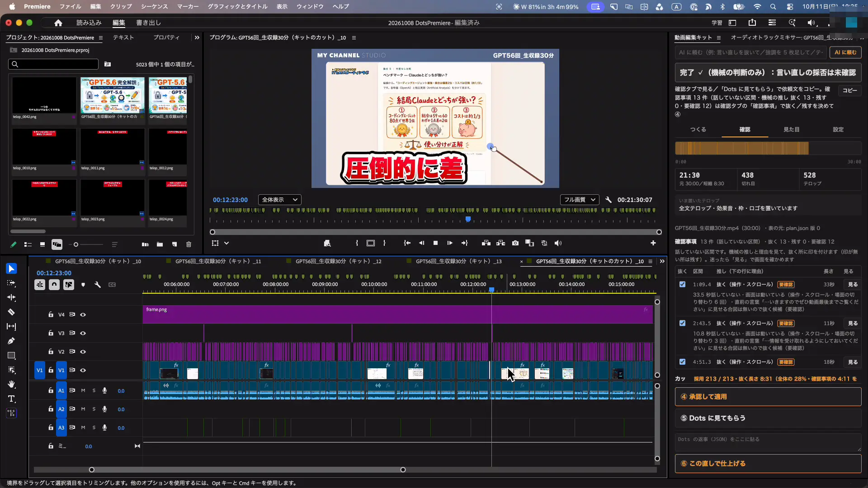Click the Go to In point button
The width and height of the screenshot is (868, 488).
tap(407, 243)
